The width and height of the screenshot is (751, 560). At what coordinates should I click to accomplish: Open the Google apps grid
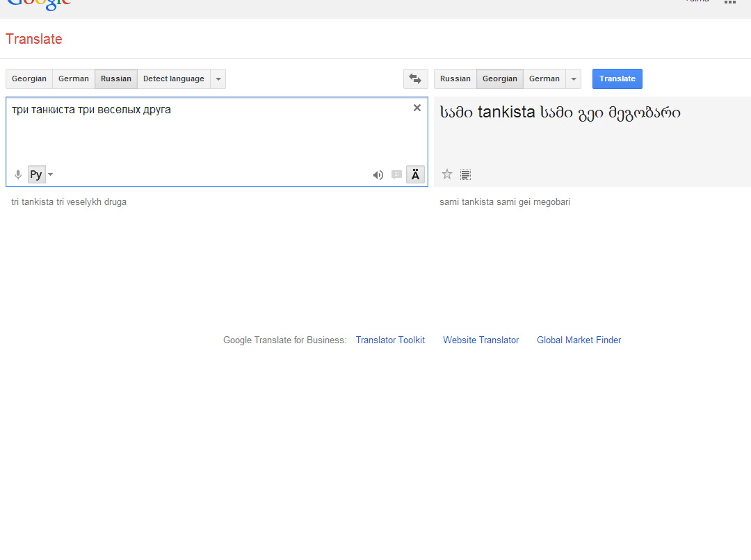(729, 2)
